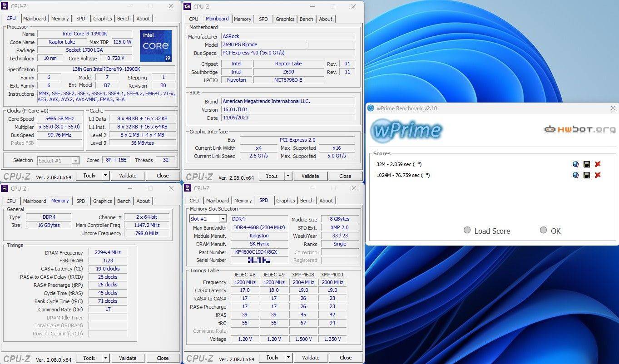
Task: Click the Uncore Frequency 798.0 MHz value
Action: click(x=147, y=233)
